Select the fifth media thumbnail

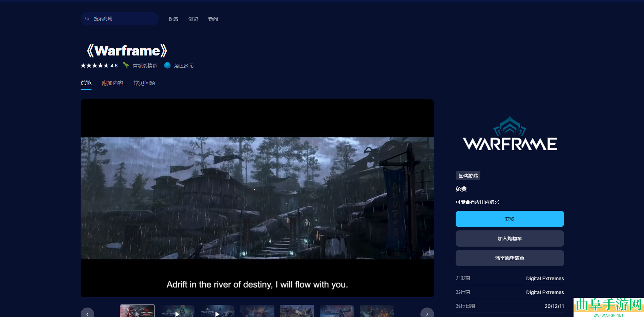(x=297, y=311)
